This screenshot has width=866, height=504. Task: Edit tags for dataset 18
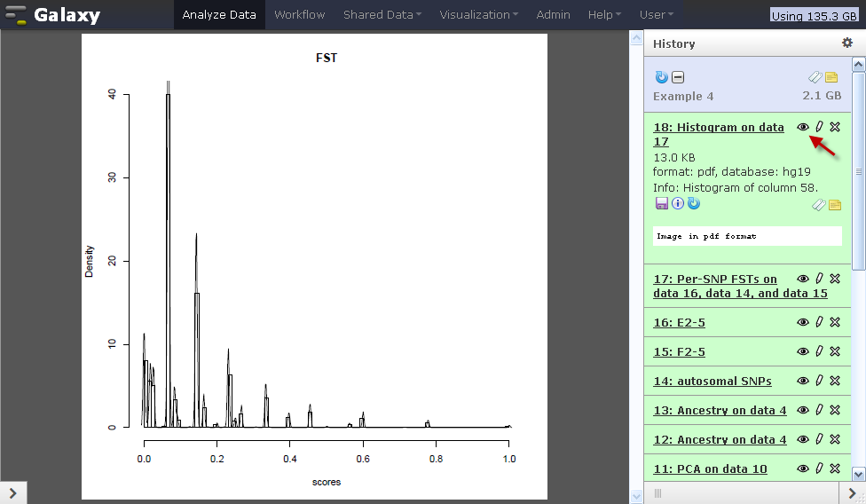[819, 205]
